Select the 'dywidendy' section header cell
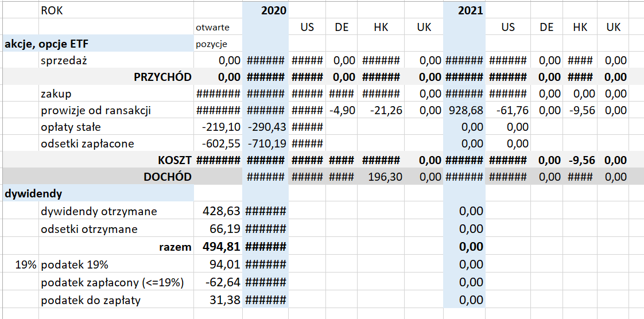Viewport: 644px width, 319px height. (98, 193)
